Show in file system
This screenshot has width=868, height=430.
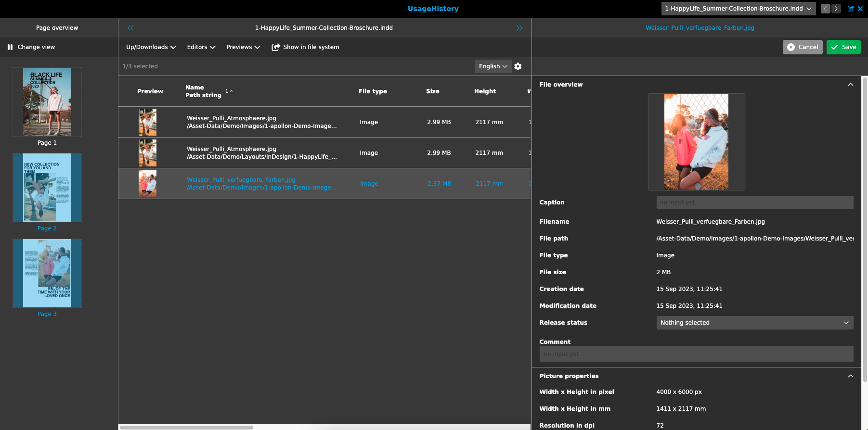[305, 47]
